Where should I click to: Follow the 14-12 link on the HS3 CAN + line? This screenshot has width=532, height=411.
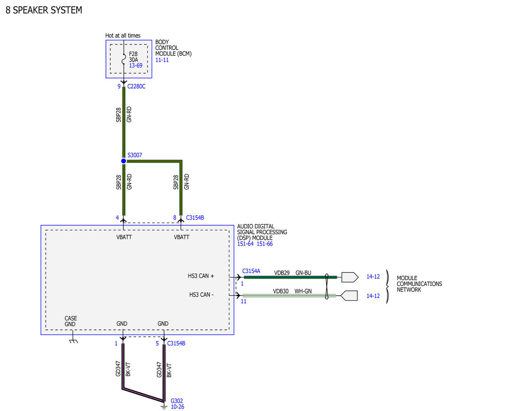coord(373,277)
